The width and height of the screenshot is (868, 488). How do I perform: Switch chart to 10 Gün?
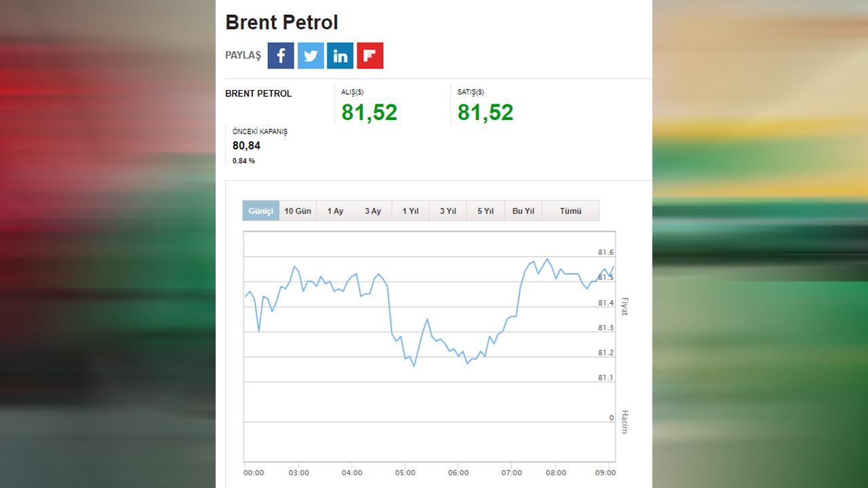tap(298, 211)
